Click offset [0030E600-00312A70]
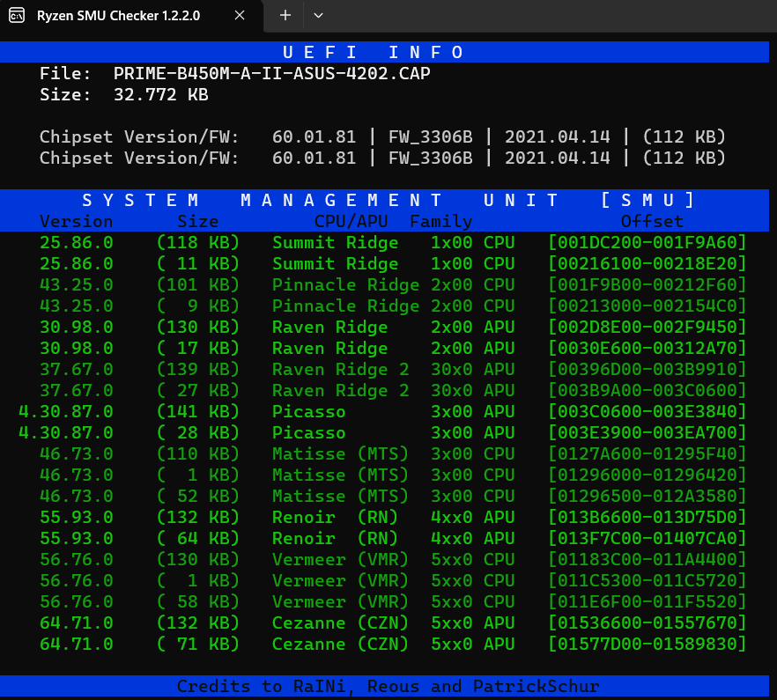The width and height of the screenshot is (777, 700). 647,349
